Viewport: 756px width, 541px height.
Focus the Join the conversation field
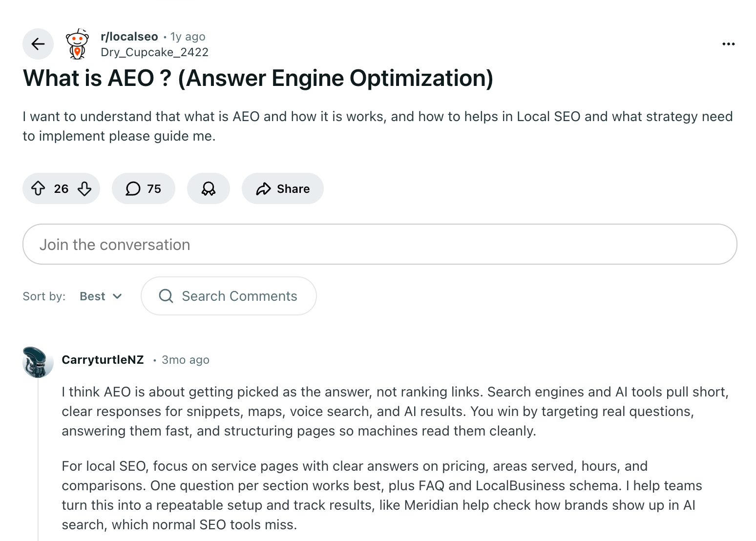379,244
